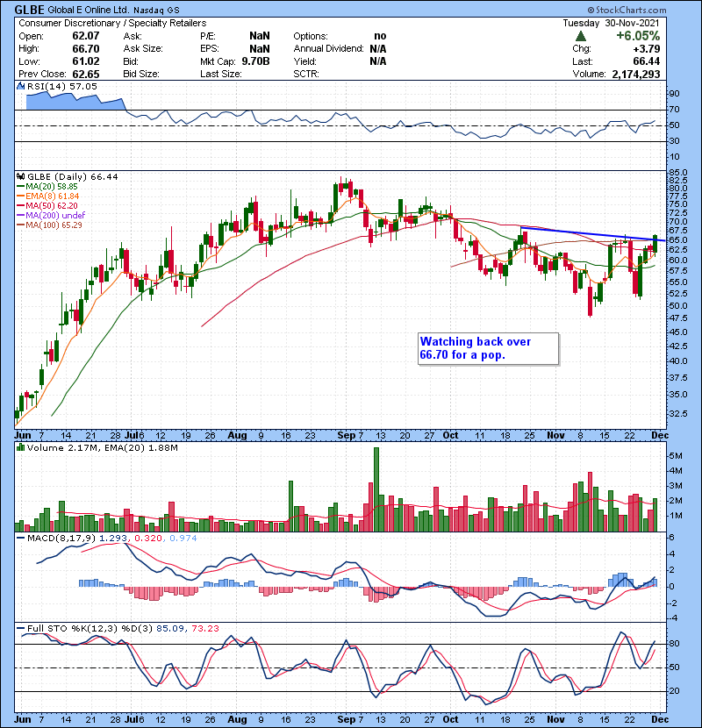This screenshot has width=702, height=728.
Task: Click the volume bars icon beside Volume label
Action: tap(20, 447)
